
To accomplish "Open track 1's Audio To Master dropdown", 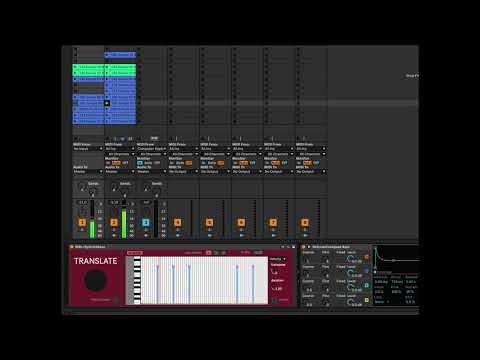I will pyautogui.click(x=88, y=171).
